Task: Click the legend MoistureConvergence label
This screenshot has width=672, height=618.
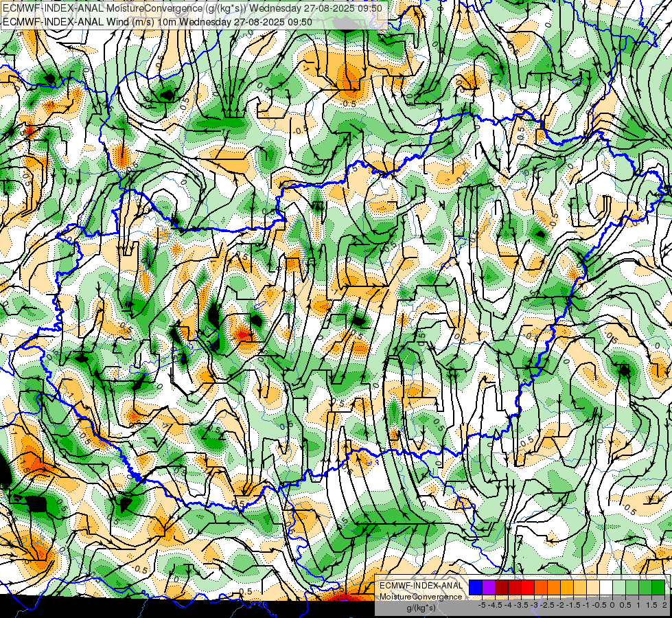Action: pyautogui.click(x=421, y=597)
